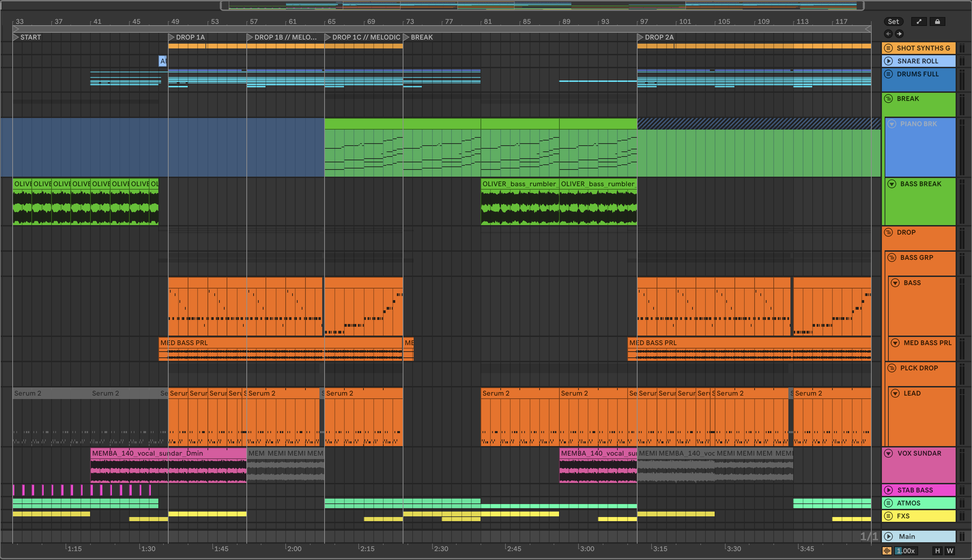Select the MED BASS PRL clip before DROP 2A
This screenshot has height=560, width=972.
(749, 349)
